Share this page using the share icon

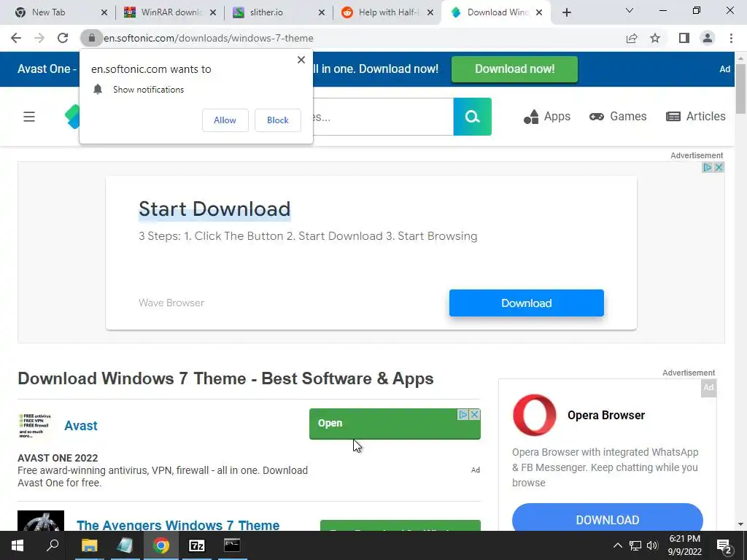coord(632,38)
